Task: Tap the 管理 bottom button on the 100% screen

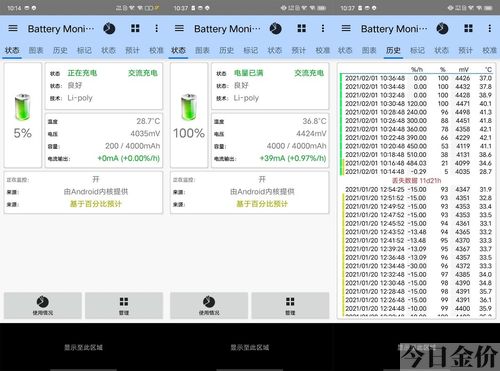Action: 290,306
